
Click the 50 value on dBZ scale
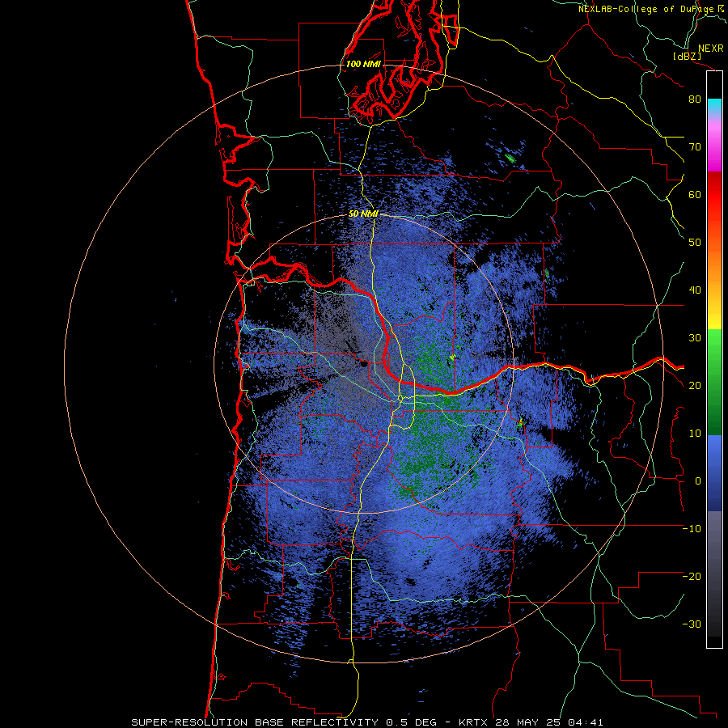(695, 243)
